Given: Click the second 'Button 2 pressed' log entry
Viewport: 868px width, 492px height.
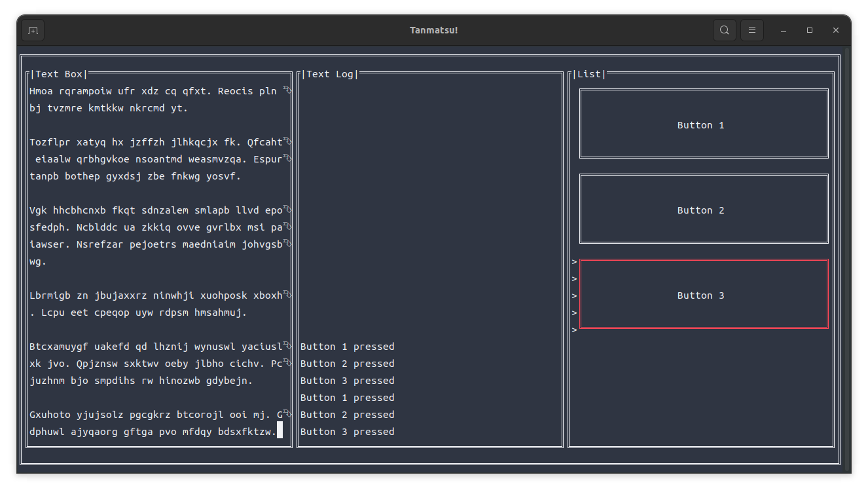Looking at the screenshot, I should pos(348,415).
